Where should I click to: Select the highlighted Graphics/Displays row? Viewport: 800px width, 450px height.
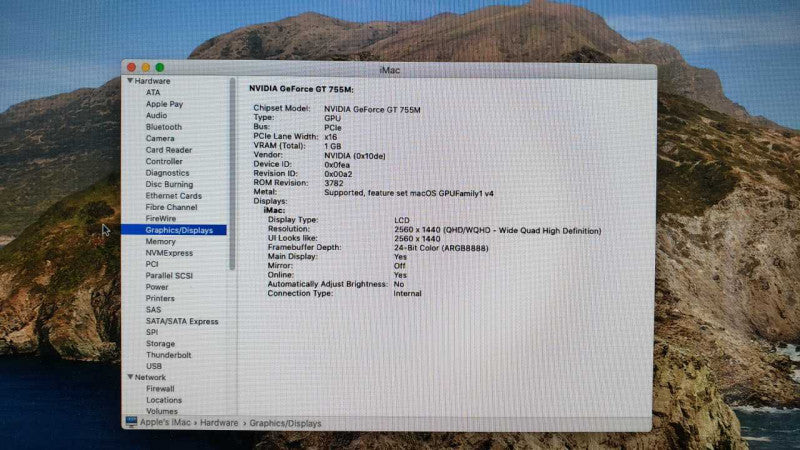(x=174, y=230)
